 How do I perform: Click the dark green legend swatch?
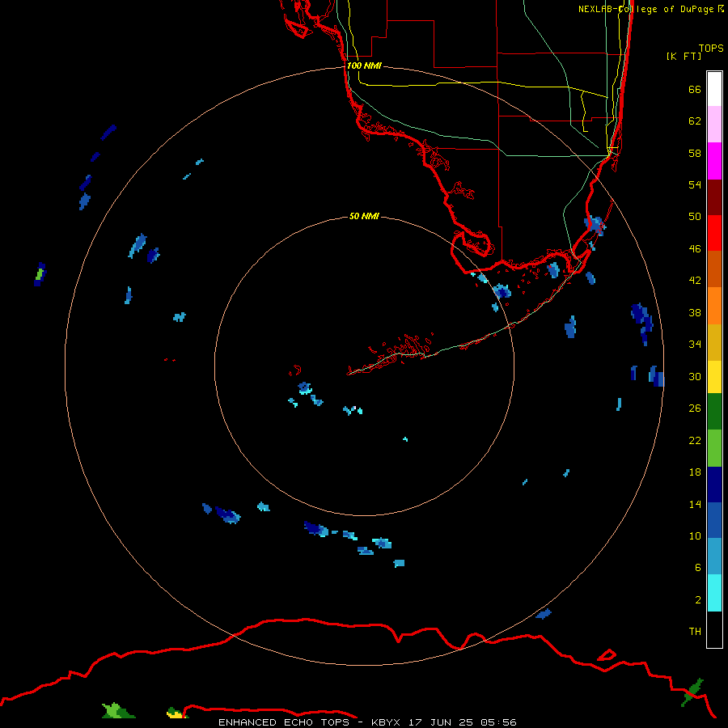point(714,412)
